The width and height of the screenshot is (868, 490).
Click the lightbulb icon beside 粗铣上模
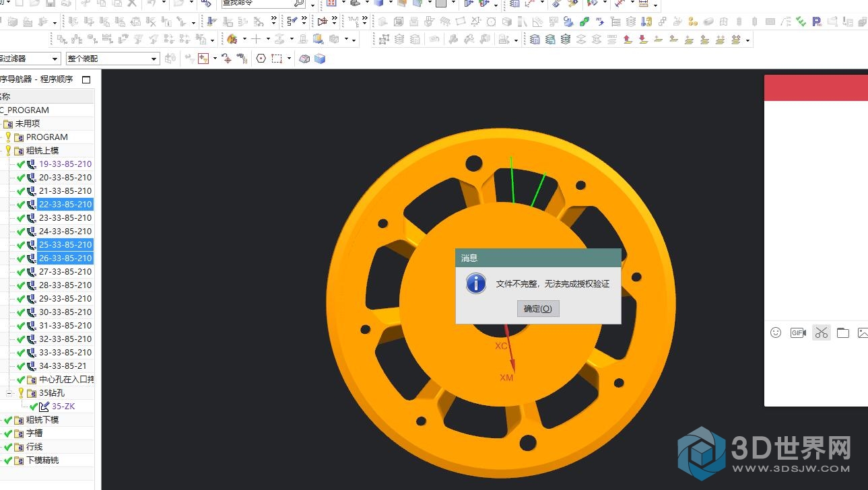[8, 151]
